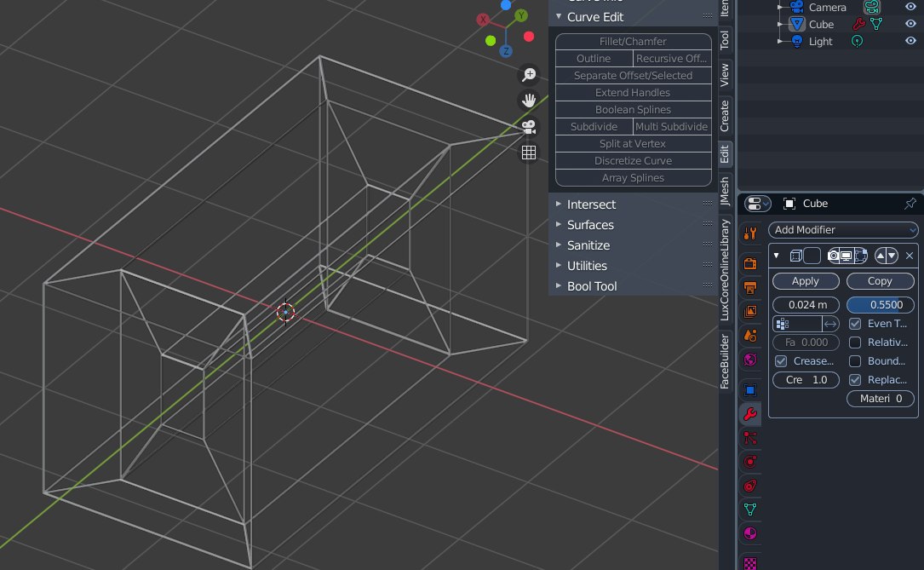The height and width of the screenshot is (570, 924).
Task: Open the Output properties tab icon
Action: click(749, 288)
